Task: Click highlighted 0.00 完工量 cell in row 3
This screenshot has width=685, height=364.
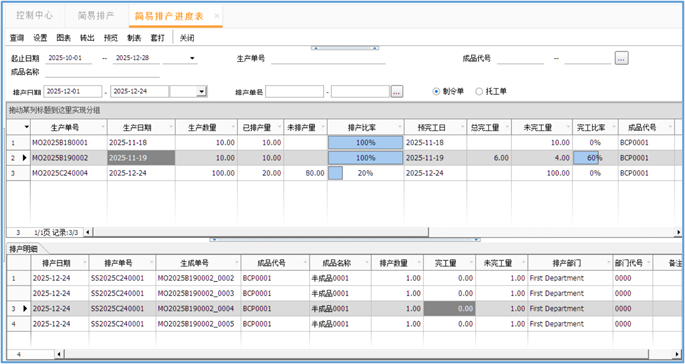Action: pos(450,309)
